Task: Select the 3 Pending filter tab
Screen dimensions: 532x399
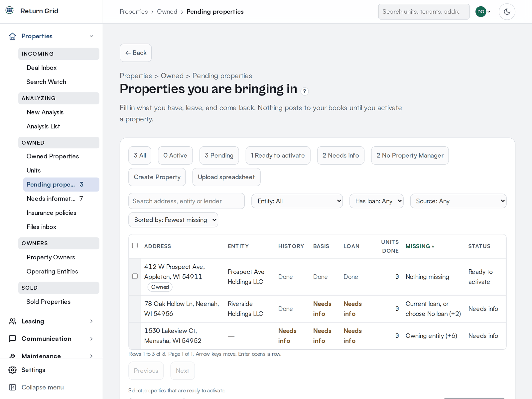Action: coord(219,155)
